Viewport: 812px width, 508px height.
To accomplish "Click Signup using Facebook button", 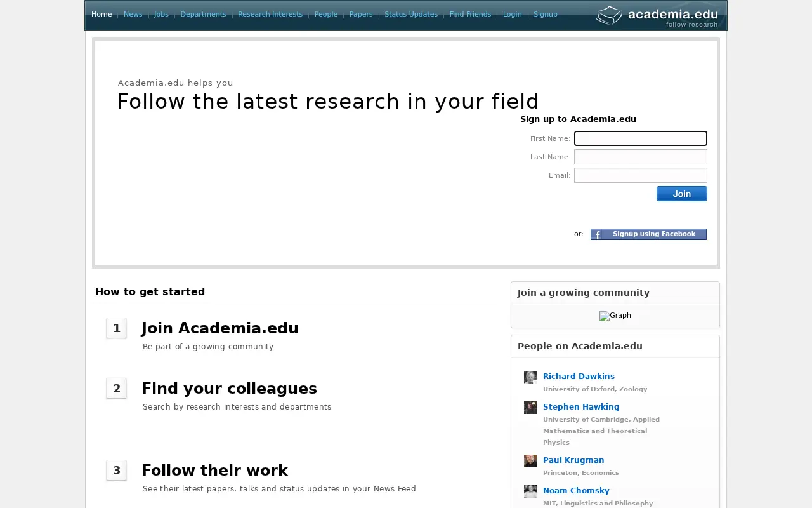I will click(x=648, y=234).
